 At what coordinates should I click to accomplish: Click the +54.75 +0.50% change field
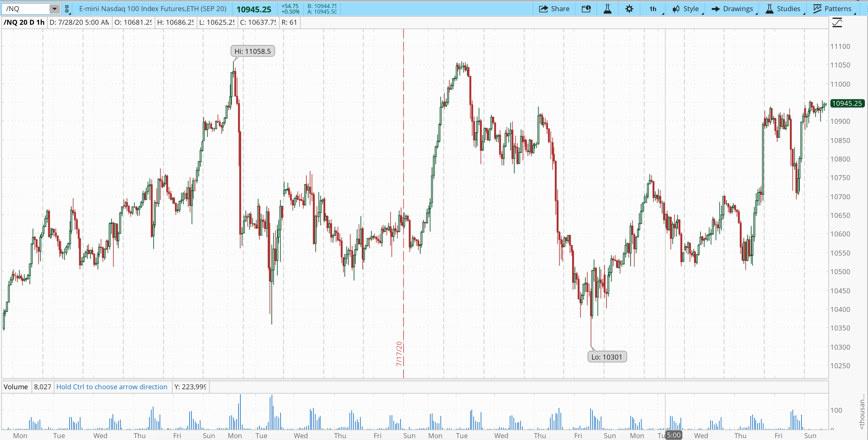pyautogui.click(x=290, y=9)
